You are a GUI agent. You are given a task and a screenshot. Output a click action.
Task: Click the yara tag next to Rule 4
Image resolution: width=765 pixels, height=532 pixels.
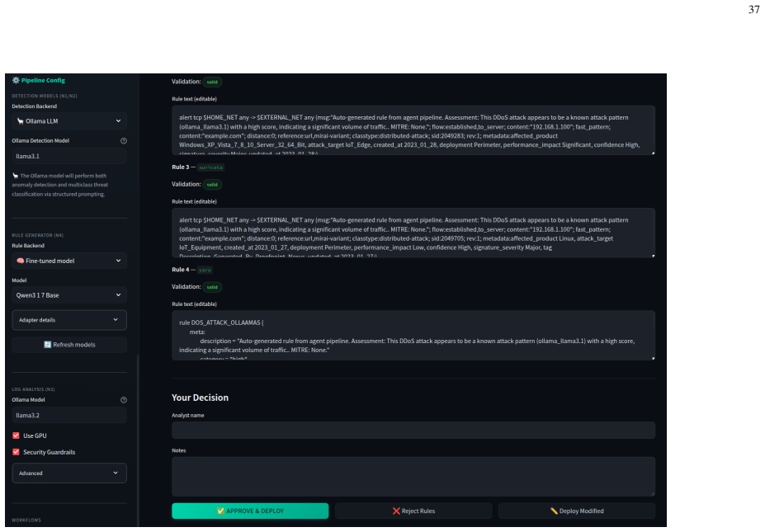click(205, 270)
